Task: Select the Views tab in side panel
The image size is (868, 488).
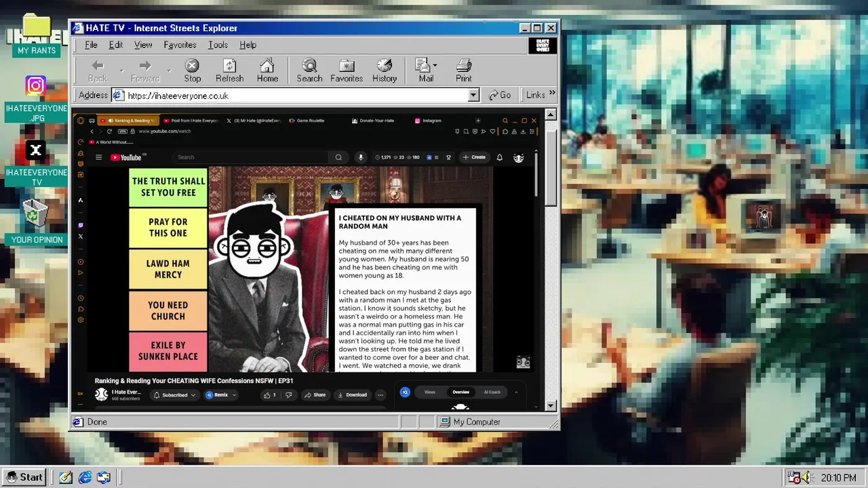Action: [x=430, y=392]
